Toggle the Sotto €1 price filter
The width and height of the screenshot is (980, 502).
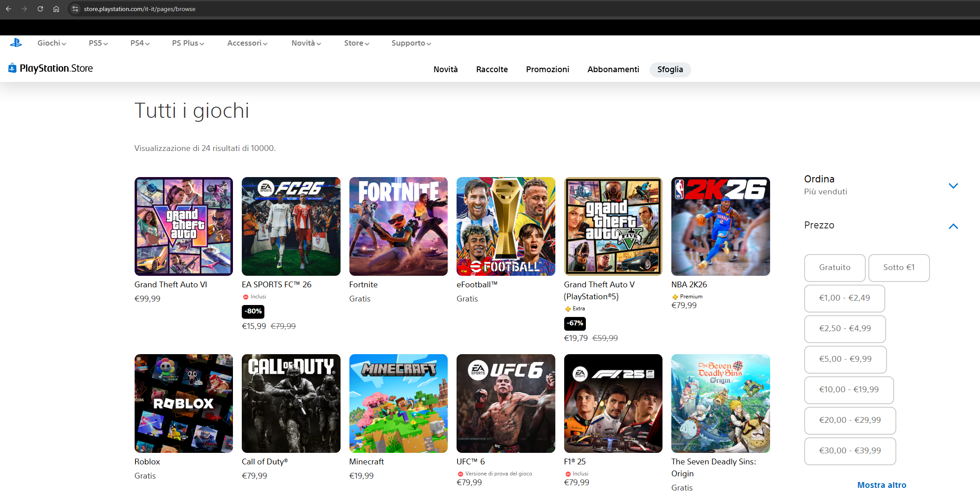(899, 267)
